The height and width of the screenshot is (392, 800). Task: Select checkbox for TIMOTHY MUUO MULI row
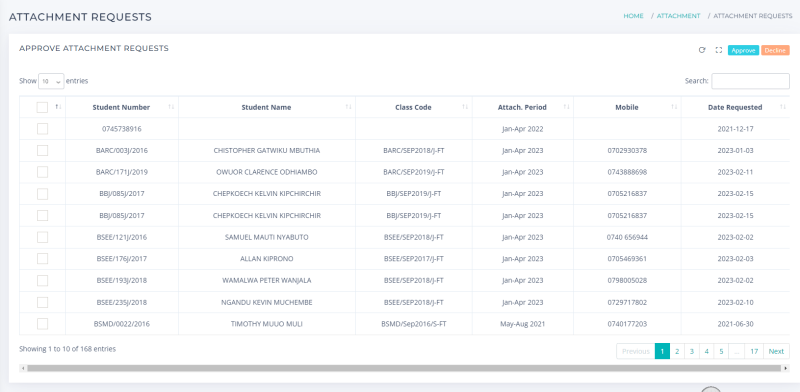[x=42, y=324]
